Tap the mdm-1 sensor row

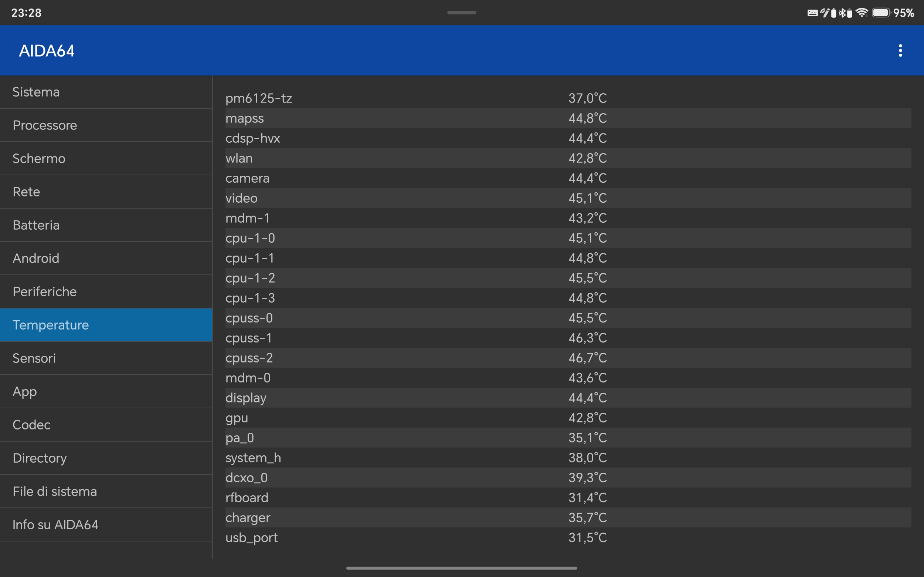568,218
